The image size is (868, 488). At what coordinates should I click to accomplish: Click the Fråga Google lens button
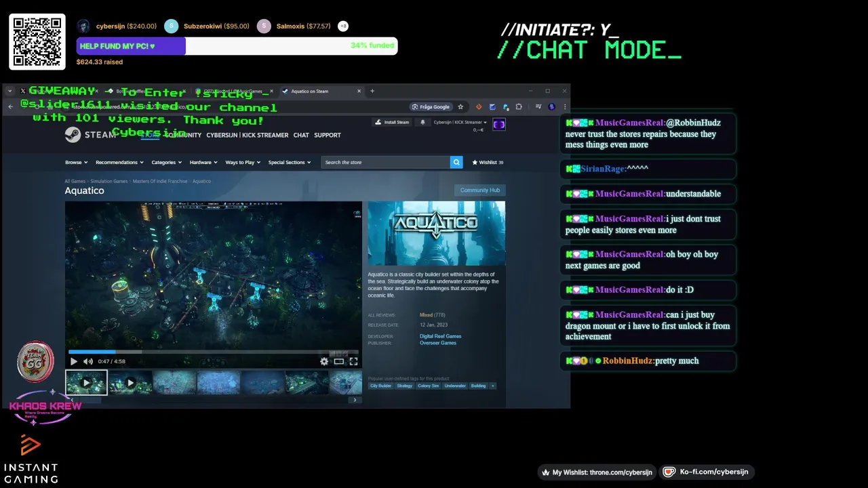point(431,106)
